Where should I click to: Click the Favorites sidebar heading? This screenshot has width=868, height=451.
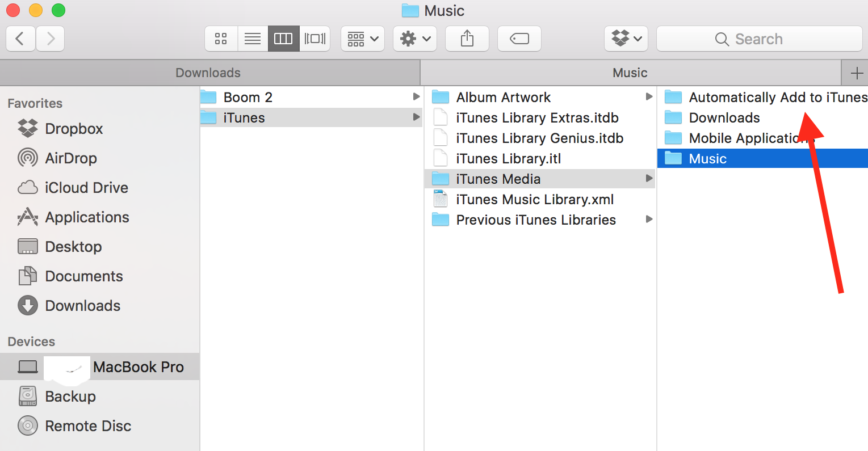point(35,103)
